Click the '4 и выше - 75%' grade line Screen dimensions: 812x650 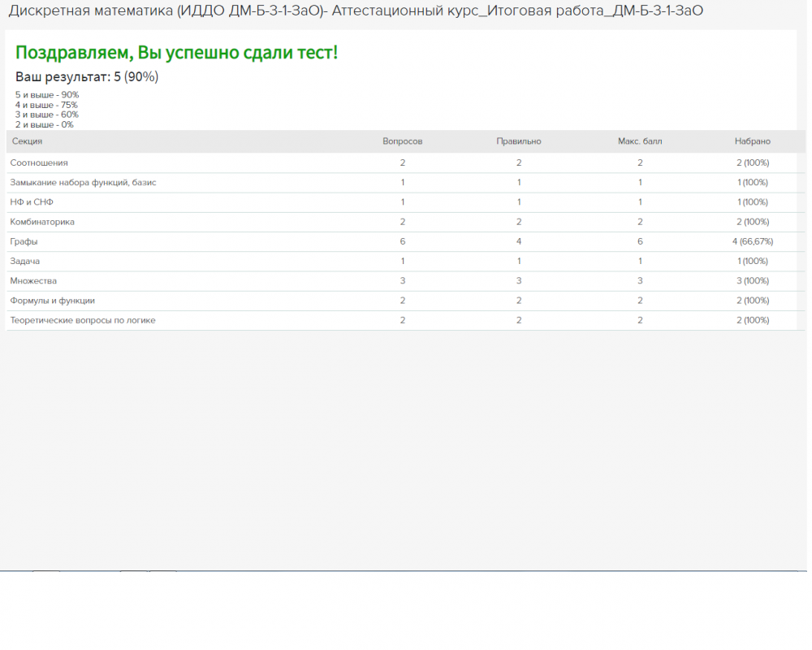coord(46,105)
